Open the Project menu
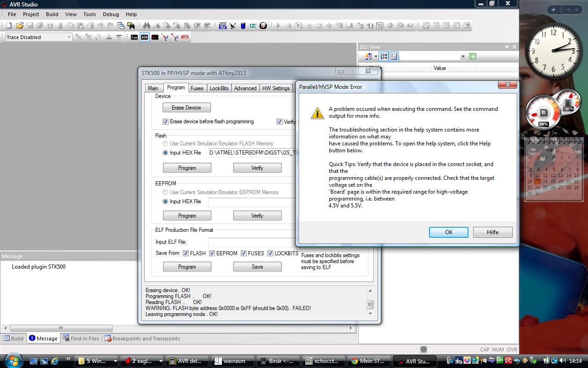Viewport: 588px width, 368px height. click(x=31, y=14)
